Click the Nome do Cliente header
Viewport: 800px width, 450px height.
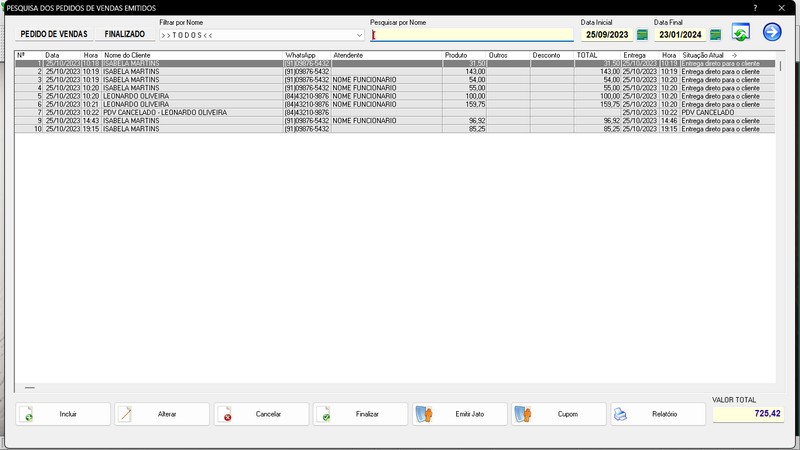click(x=192, y=55)
